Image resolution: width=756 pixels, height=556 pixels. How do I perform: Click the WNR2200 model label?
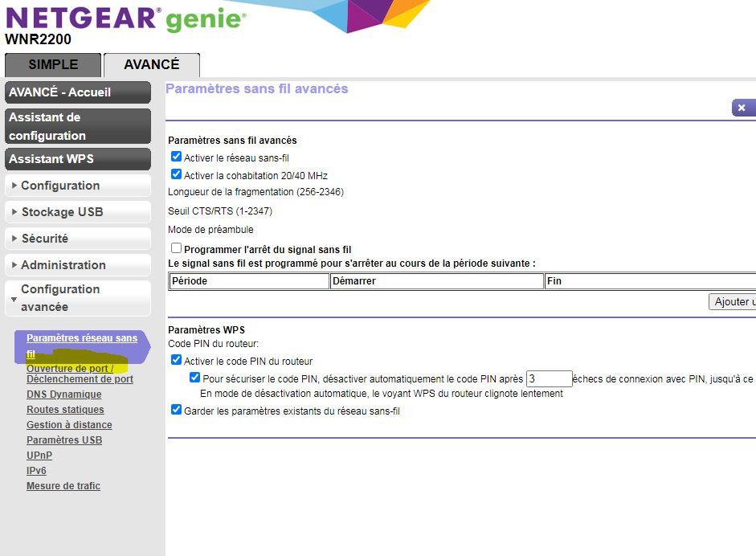[38, 39]
